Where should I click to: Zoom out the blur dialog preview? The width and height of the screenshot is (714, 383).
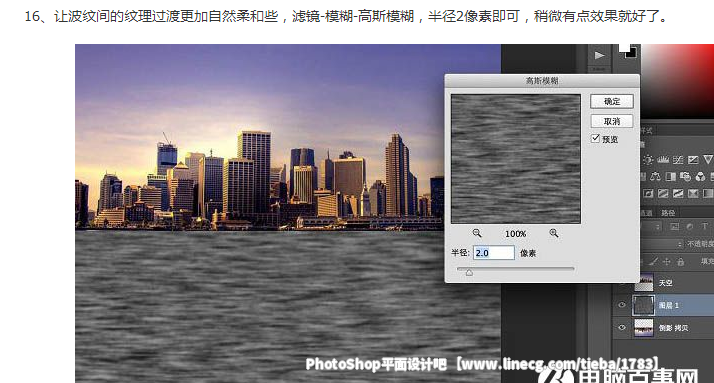(x=477, y=233)
